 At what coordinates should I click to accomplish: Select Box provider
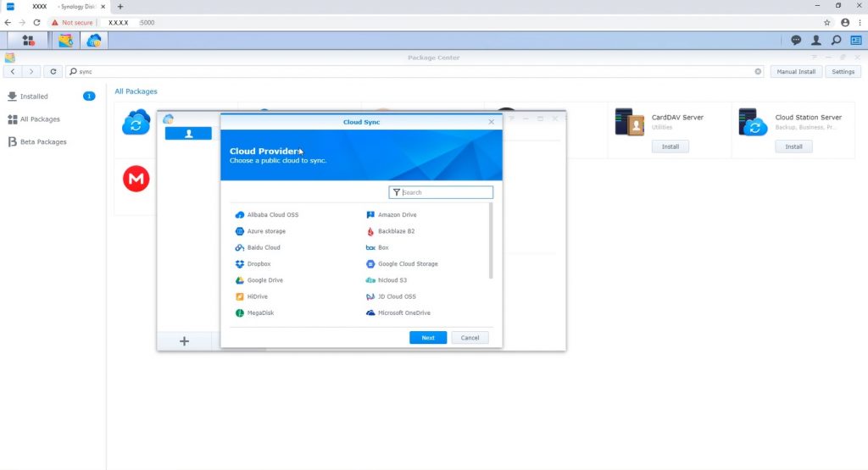(x=377, y=247)
